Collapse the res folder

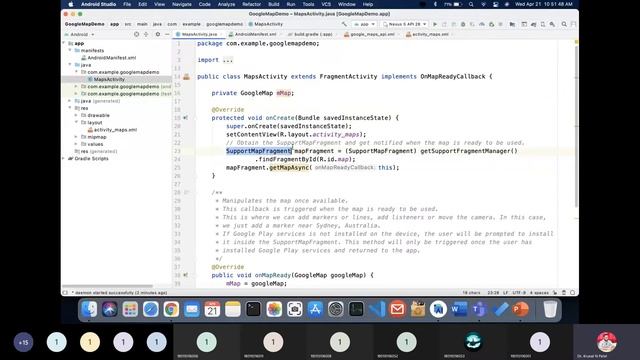pyautogui.click(x=70, y=108)
